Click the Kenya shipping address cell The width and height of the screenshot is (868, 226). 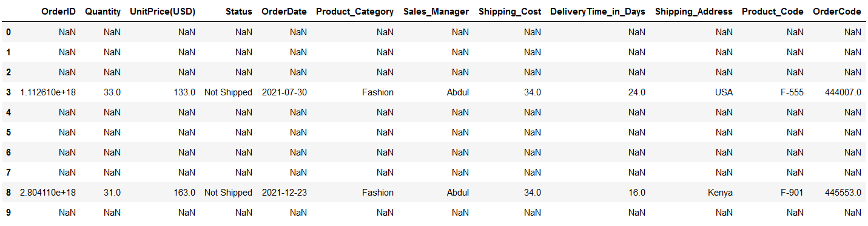pyautogui.click(x=720, y=193)
